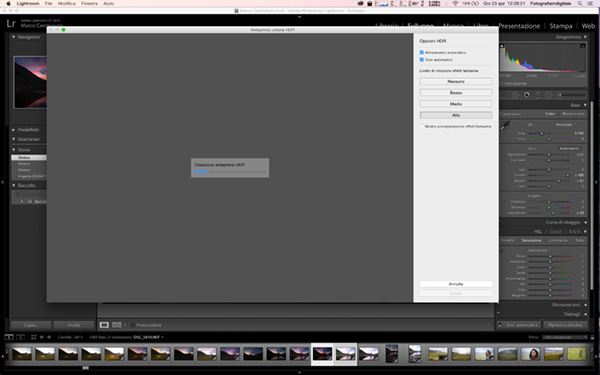
Task: Open the DSC filename dropdown in filmstrip bar
Action: point(149,337)
